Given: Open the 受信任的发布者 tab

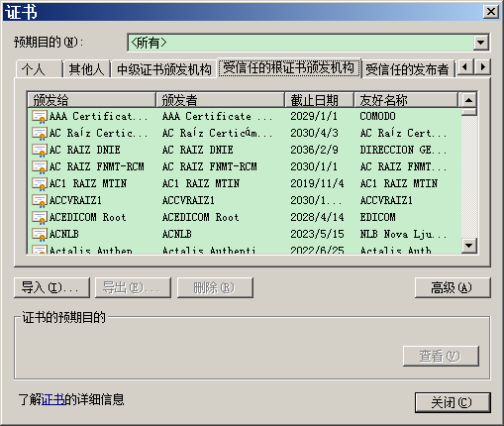Looking at the screenshot, I should coord(408,69).
